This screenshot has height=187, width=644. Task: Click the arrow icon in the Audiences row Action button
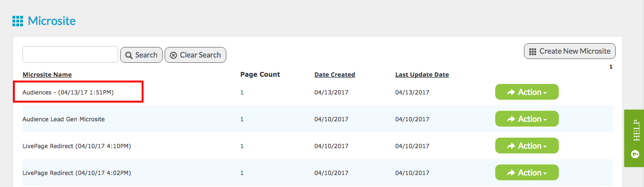511,92
